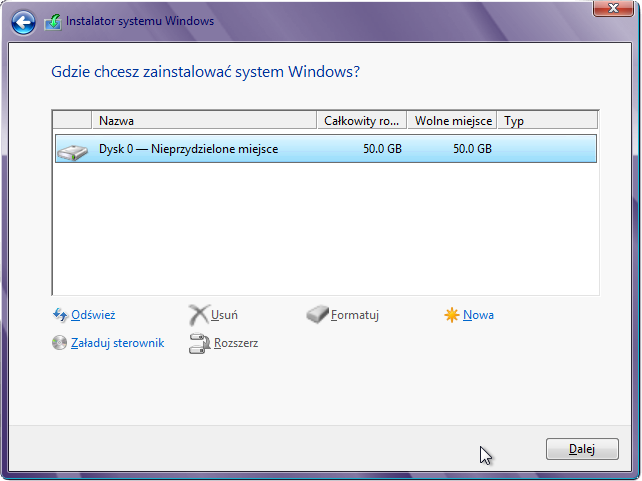
Task: Click the hard drive icon for Dysk 0
Action: tap(72, 152)
